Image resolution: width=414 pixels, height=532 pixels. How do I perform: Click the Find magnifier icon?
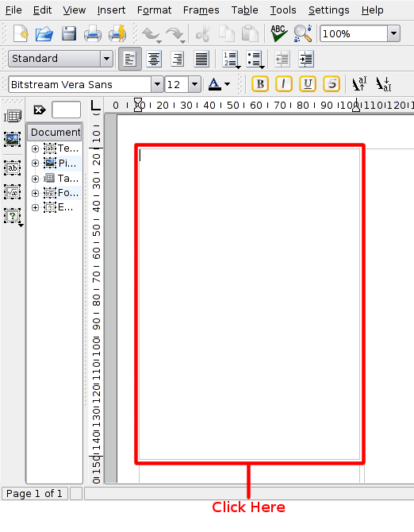pyautogui.click(x=302, y=33)
